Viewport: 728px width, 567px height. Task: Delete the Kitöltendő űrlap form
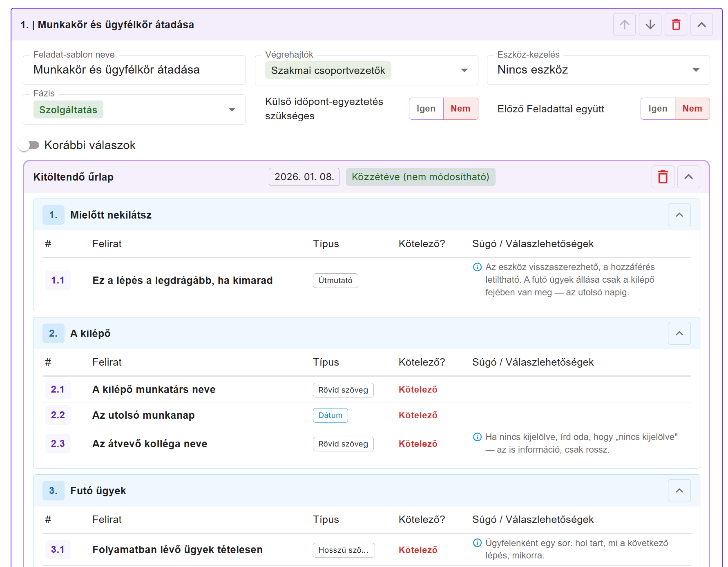coord(663,177)
